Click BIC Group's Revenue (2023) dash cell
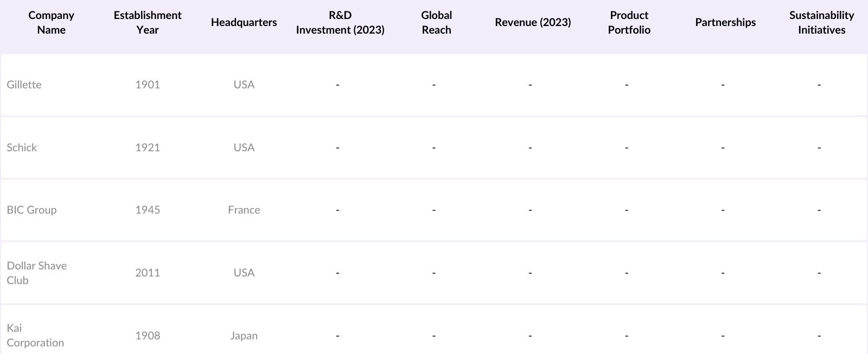The image size is (868, 354). tap(530, 210)
